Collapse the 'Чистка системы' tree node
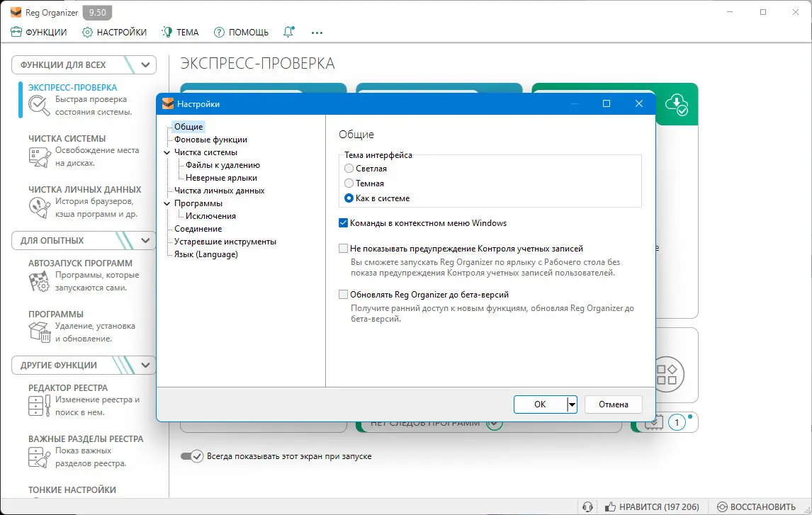 click(x=167, y=153)
